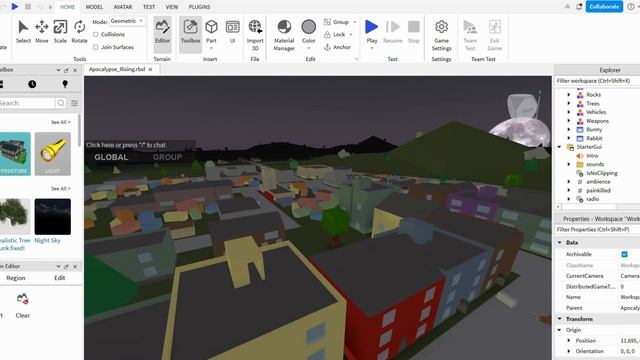Select the Night Sky asset thumbnail
Viewport: 640px width, 360px height.
coord(53,217)
